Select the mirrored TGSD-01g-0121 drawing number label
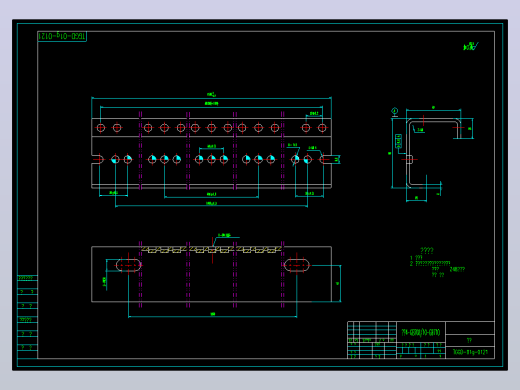Image resolution: width=520 pixels, height=390 pixels. [62, 36]
